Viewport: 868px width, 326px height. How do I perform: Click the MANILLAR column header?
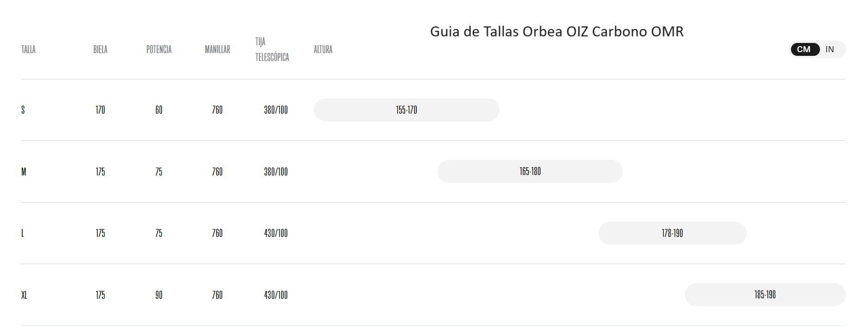217,49
